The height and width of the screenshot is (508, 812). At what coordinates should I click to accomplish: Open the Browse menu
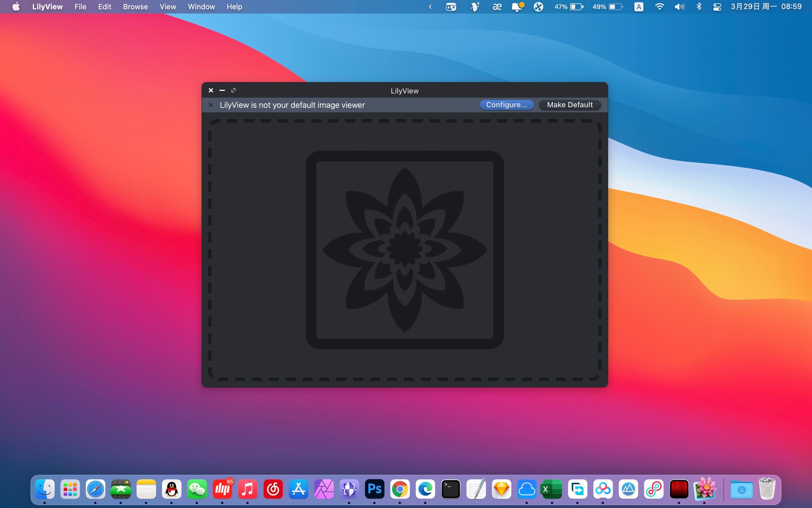pos(135,7)
